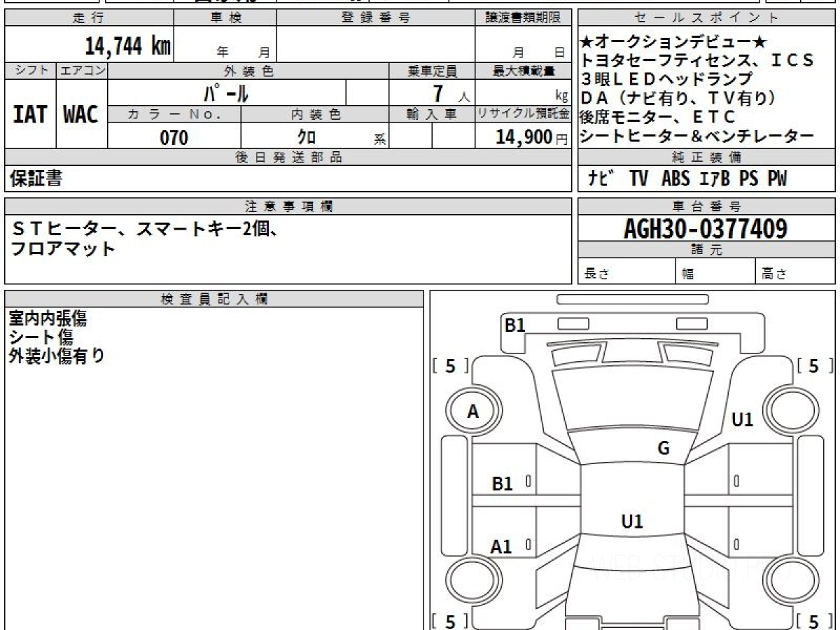Click the 長さ dimension cell
The height and width of the screenshot is (630, 840).
pyautogui.click(x=627, y=272)
